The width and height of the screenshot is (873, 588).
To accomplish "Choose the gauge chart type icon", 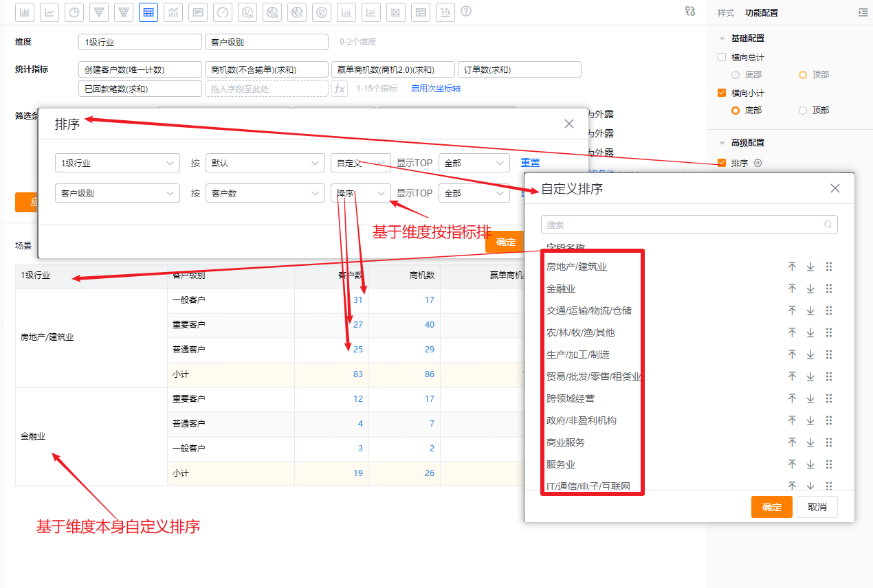I will point(223,12).
